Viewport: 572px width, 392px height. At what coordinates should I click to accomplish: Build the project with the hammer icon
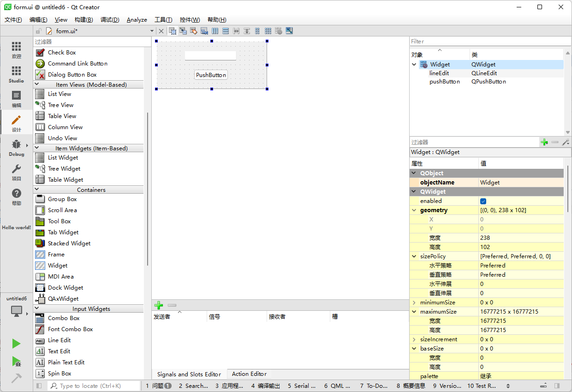pos(17,378)
